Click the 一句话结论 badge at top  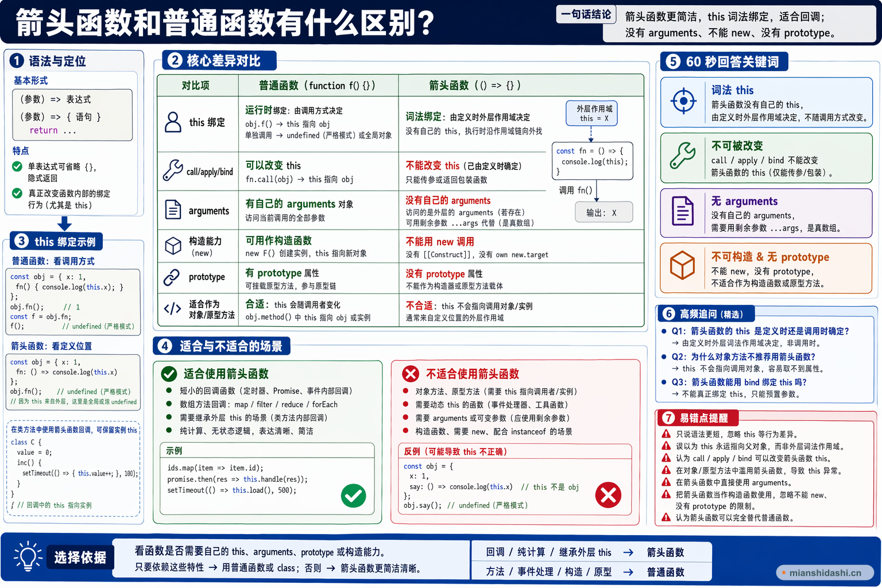point(586,14)
